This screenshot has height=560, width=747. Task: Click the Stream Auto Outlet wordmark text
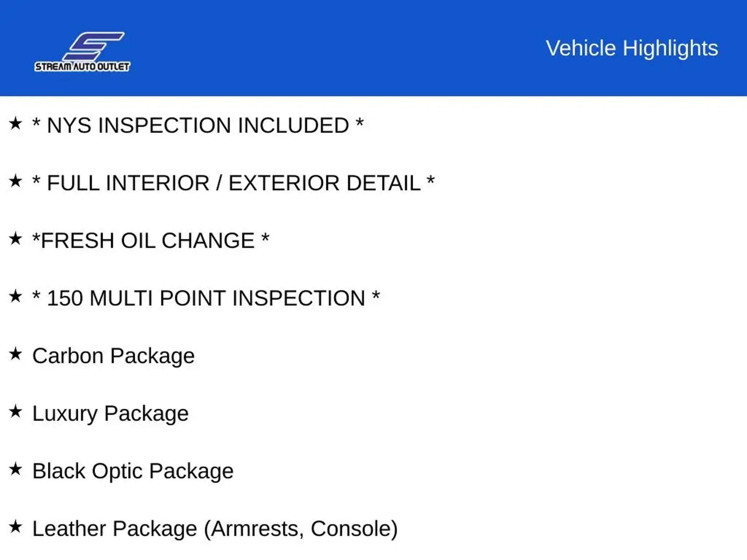tap(82, 67)
